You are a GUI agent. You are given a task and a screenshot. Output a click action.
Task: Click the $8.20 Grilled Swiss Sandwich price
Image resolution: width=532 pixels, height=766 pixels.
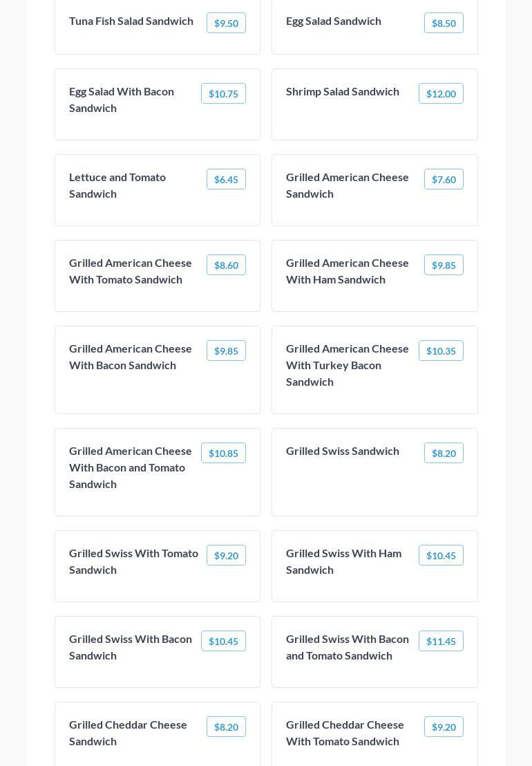click(444, 453)
